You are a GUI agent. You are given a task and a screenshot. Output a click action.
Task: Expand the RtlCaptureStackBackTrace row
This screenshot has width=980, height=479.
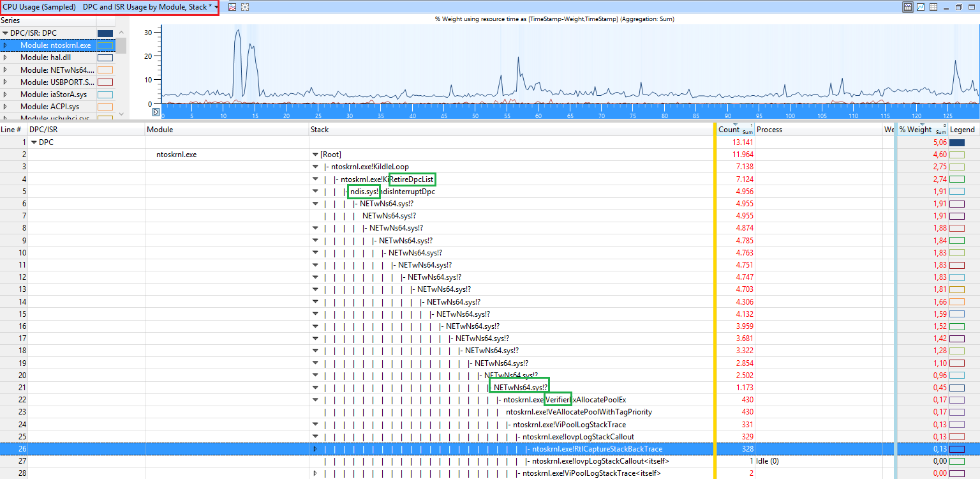[315, 449]
